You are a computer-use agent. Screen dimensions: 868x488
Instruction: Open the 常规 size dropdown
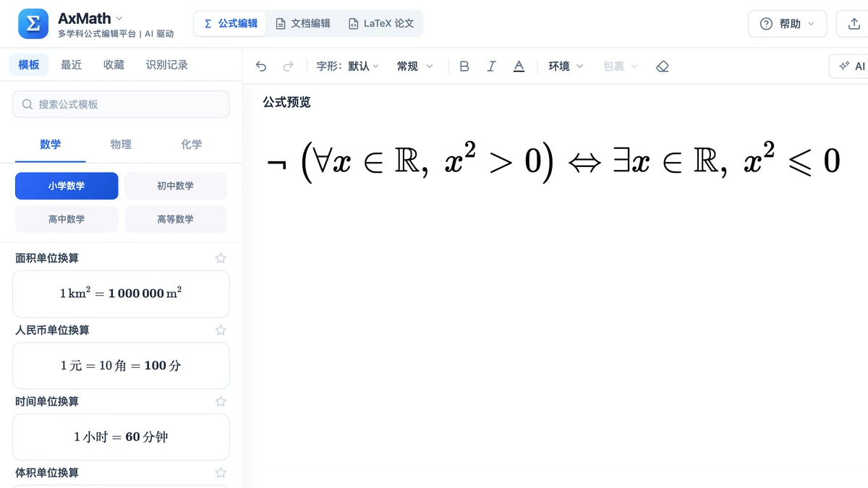(x=414, y=67)
